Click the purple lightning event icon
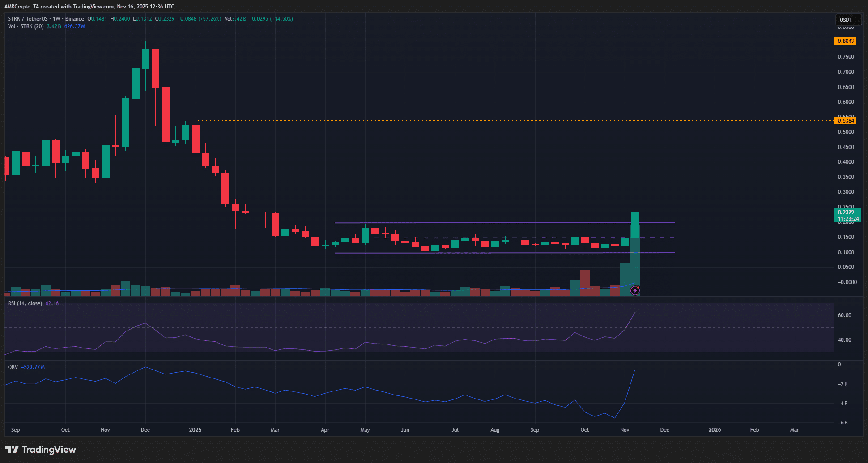The image size is (868, 463). (x=635, y=291)
